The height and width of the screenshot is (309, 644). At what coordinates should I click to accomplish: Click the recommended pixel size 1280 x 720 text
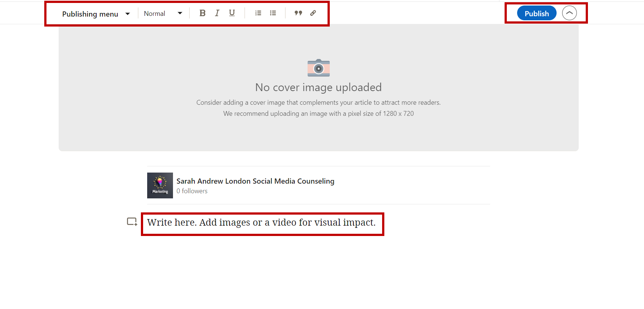[319, 114]
